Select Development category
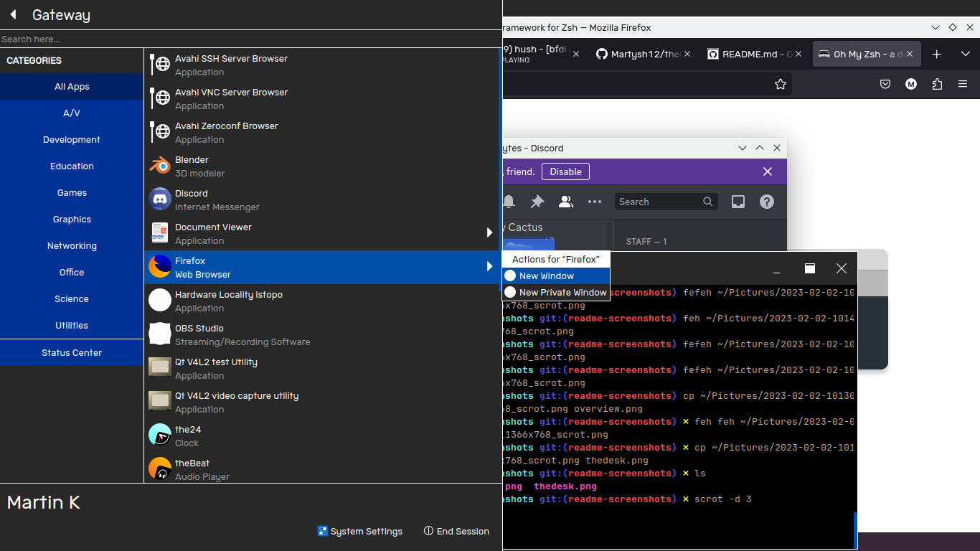 72,139
